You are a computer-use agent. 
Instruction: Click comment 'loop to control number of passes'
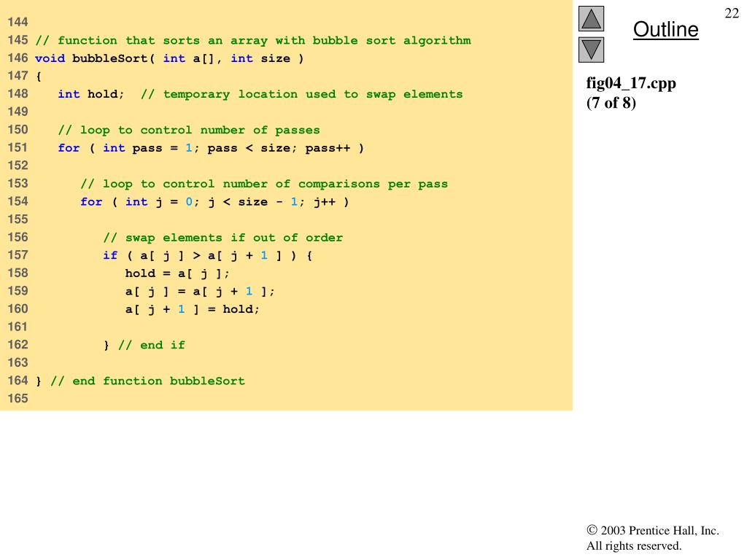point(189,130)
